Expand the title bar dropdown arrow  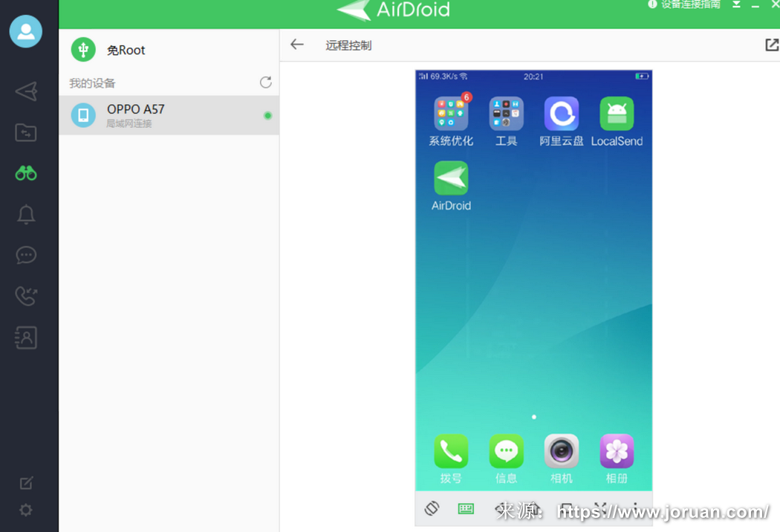pos(736,4)
